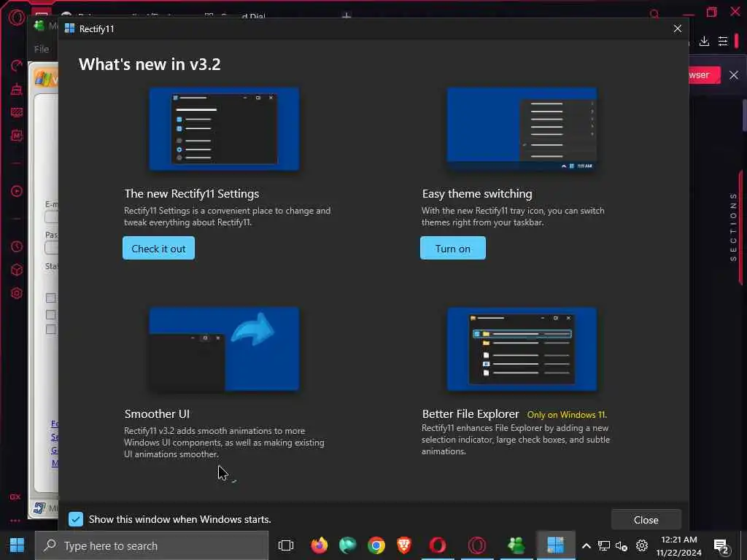747x560 pixels.
Task: Launch Google Chrome from the taskbar
Action: (376, 545)
